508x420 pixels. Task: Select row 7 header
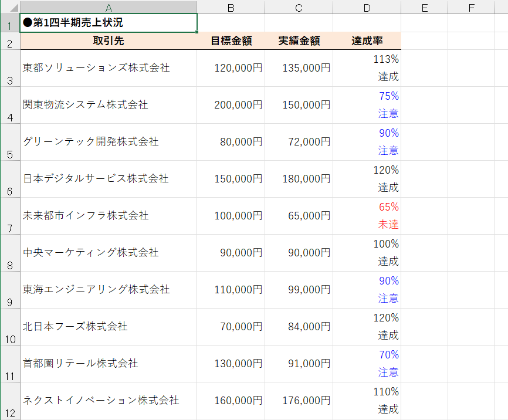tap(10, 216)
